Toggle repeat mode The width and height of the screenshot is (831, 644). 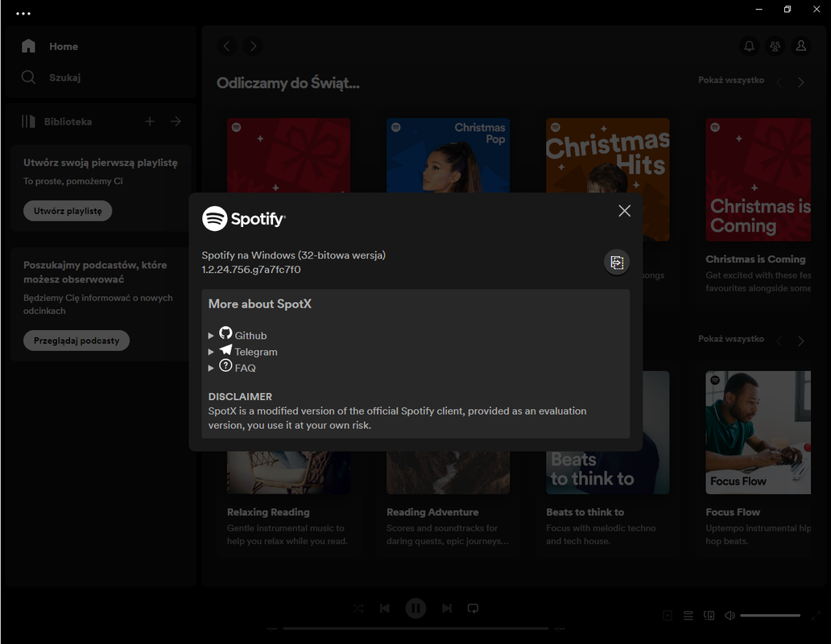(x=473, y=609)
